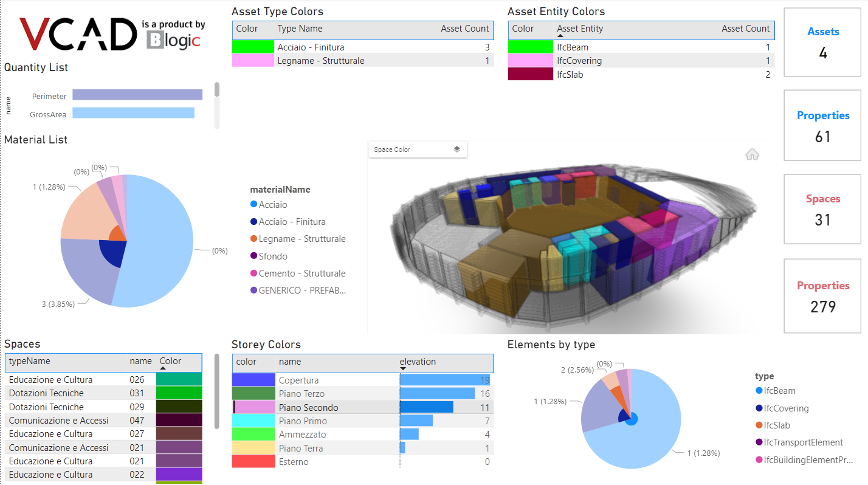
Task: Select the Properties 61 card
Action: click(x=823, y=126)
